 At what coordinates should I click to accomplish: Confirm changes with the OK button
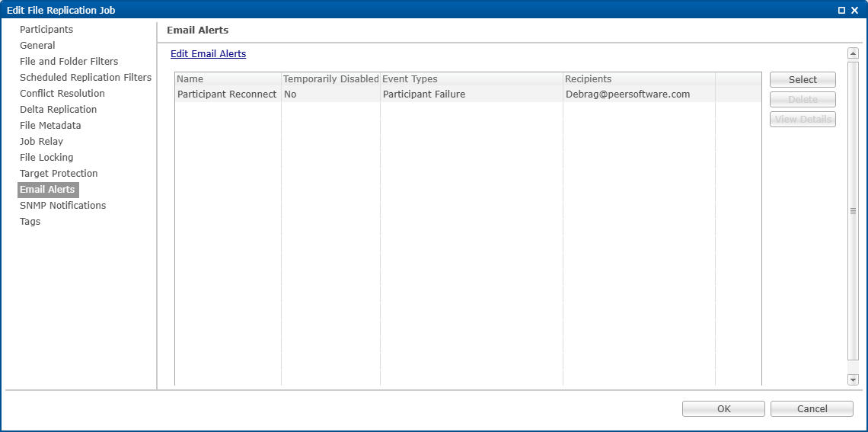pyautogui.click(x=723, y=409)
